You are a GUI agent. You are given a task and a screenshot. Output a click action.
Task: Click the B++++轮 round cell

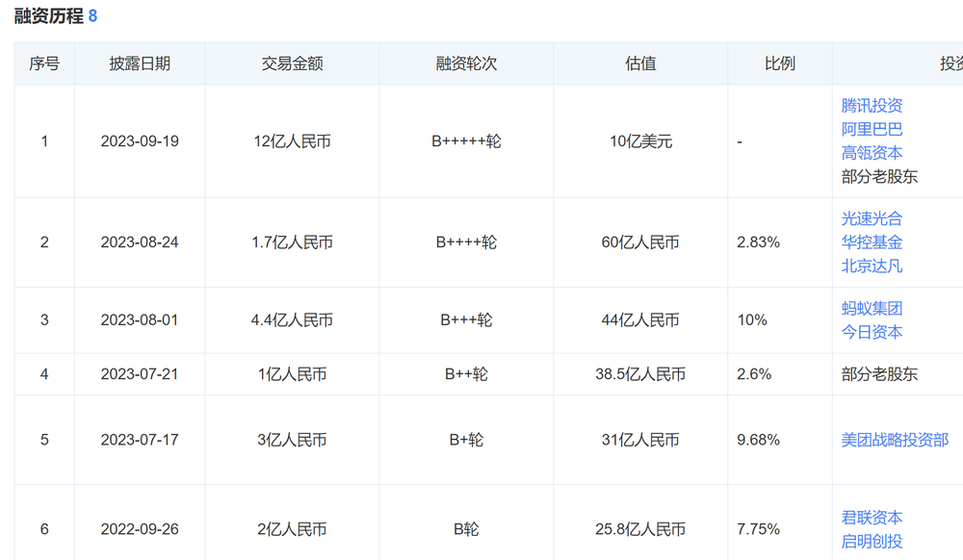point(466,242)
